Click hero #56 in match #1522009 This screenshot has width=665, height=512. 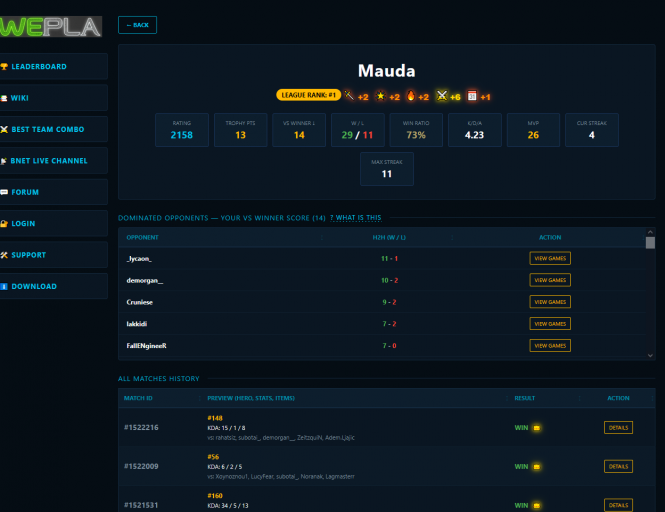(213, 457)
